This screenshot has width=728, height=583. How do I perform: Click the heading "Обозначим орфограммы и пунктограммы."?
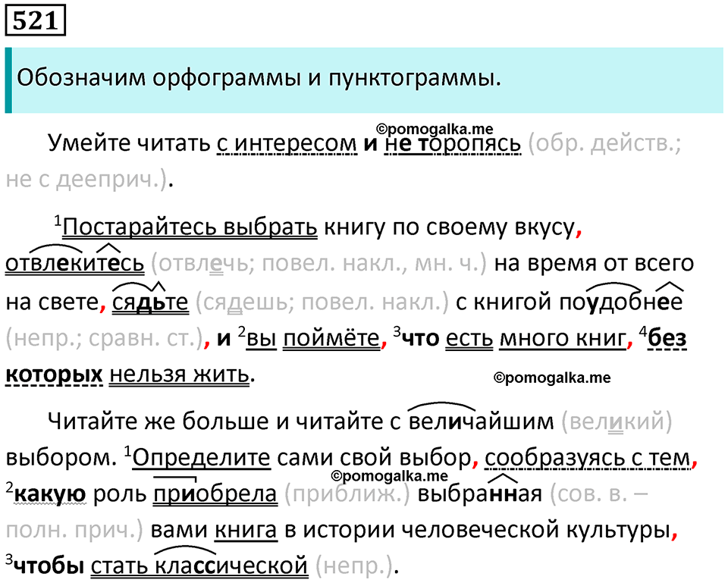click(259, 78)
